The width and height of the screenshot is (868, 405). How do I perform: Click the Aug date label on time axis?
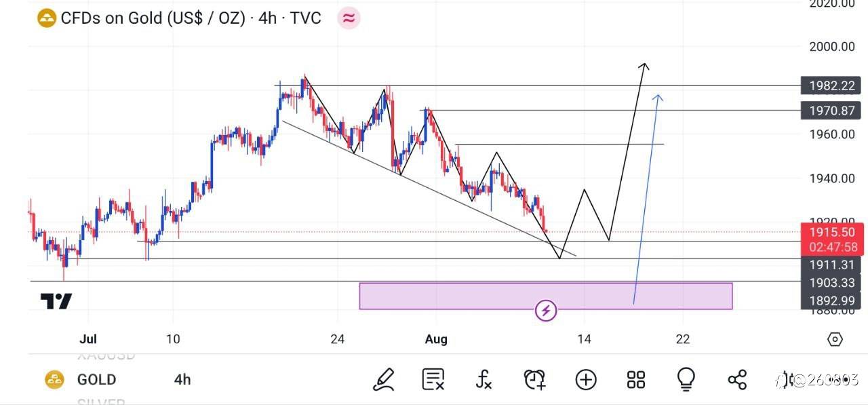click(x=436, y=339)
